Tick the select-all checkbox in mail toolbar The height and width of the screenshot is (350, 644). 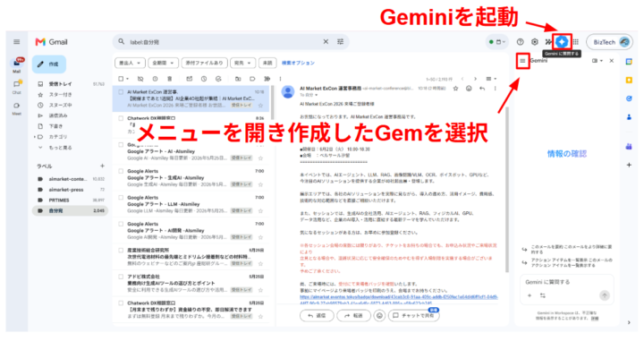121,79
